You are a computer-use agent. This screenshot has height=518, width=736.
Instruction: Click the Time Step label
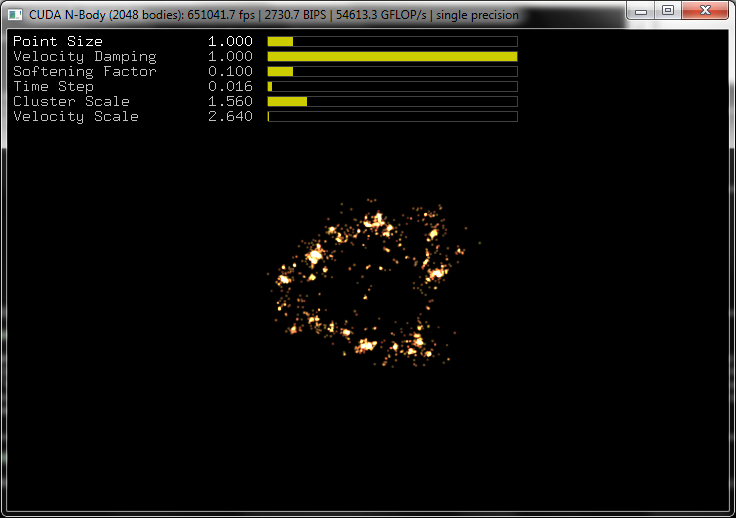(x=53, y=87)
